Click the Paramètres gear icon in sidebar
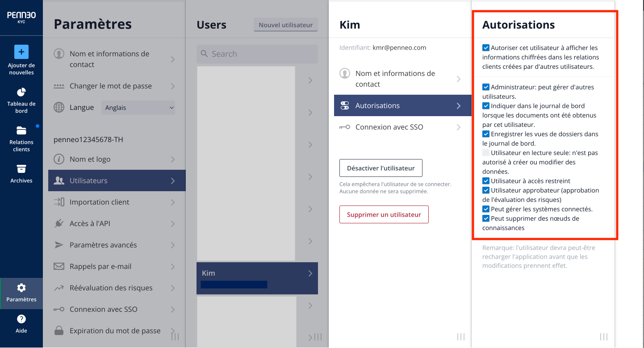This screenshot has height=348, width=644. point(21,288)
